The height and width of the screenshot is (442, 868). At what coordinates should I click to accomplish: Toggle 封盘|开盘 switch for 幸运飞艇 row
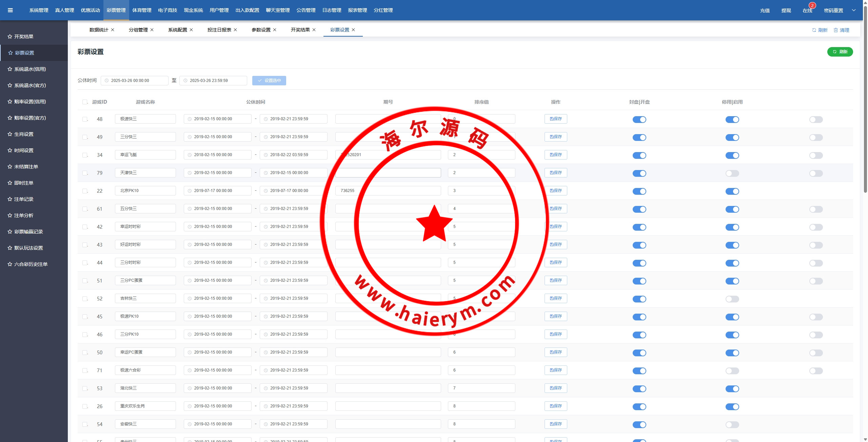tap(639, 155)
